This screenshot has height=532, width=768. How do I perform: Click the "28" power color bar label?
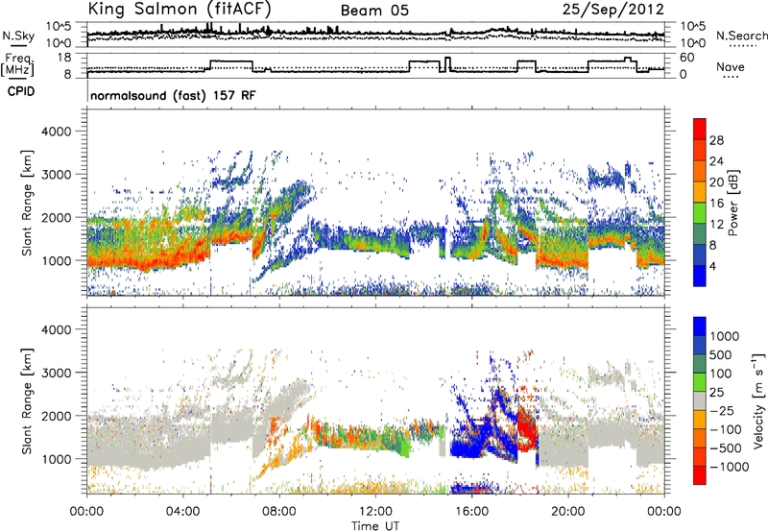tap(716, 140)
